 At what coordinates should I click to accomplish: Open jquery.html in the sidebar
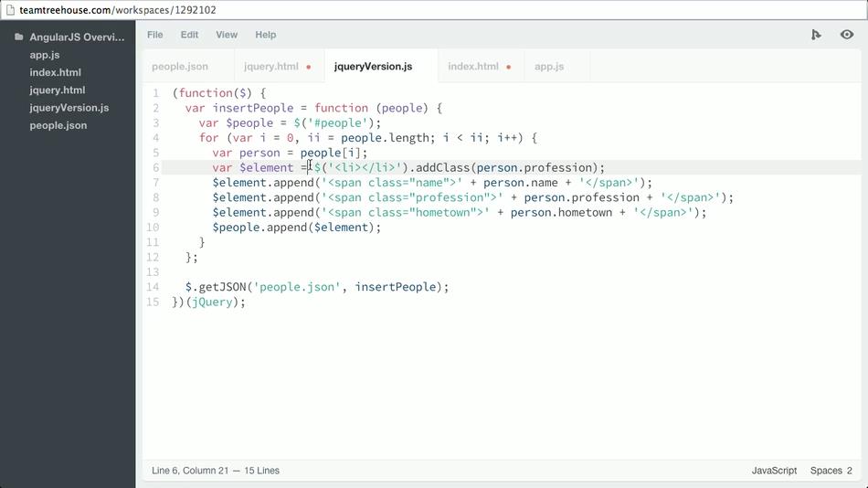click(x=58, y=90)
